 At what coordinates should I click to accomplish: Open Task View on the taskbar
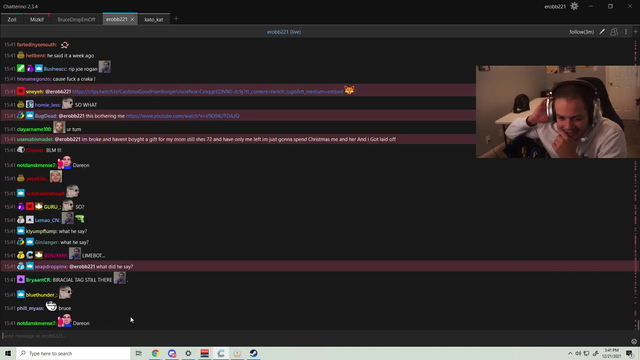pyautogui.click(x=138, y=353)
